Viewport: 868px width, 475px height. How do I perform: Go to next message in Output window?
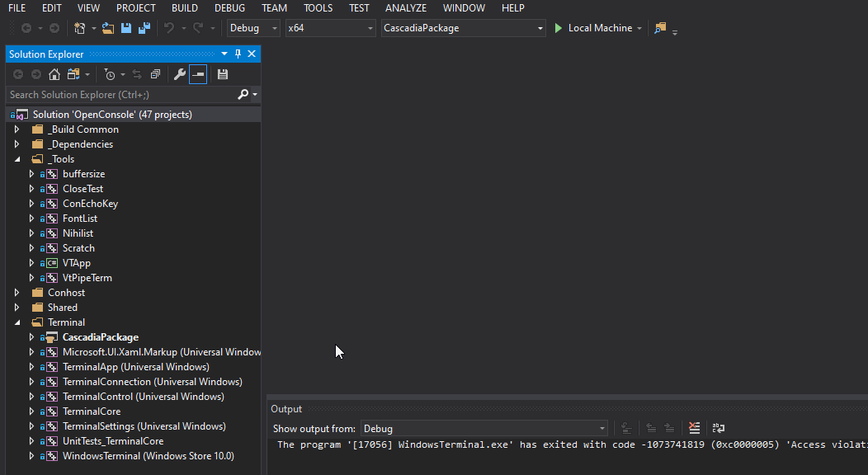click(669, 428)
